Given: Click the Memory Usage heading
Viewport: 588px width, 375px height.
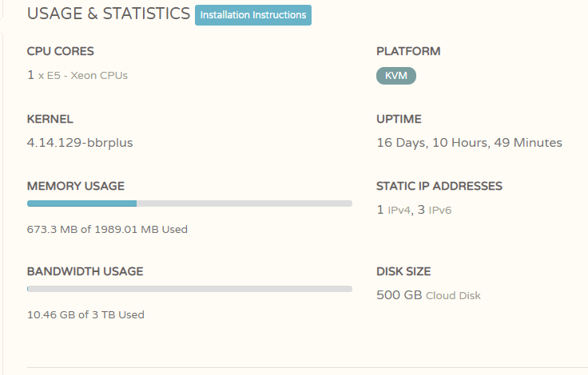Looking at the screenshot, I should [x=76, y=186].
